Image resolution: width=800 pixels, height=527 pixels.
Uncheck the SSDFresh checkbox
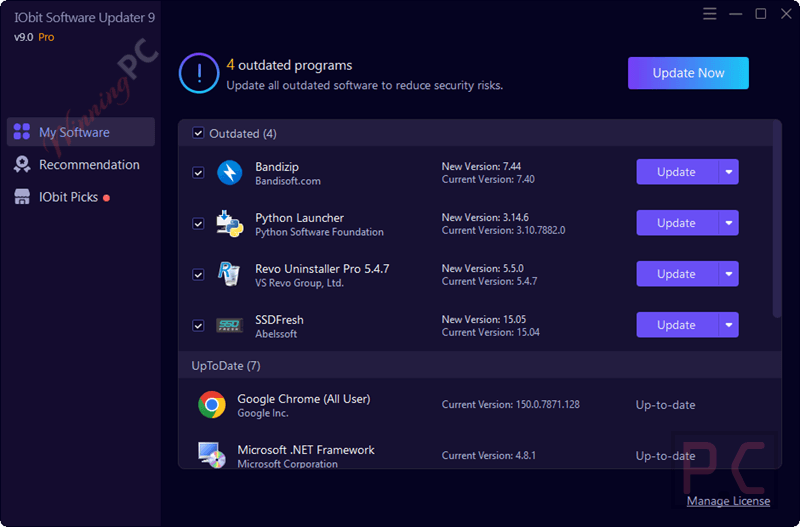click(198, 325)
